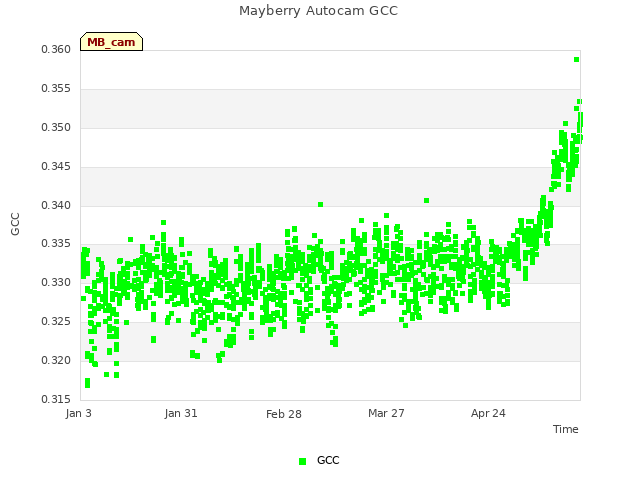Click the 0.360 y-axis value
This screenshot has height=480, width=640.
point(56,49)
